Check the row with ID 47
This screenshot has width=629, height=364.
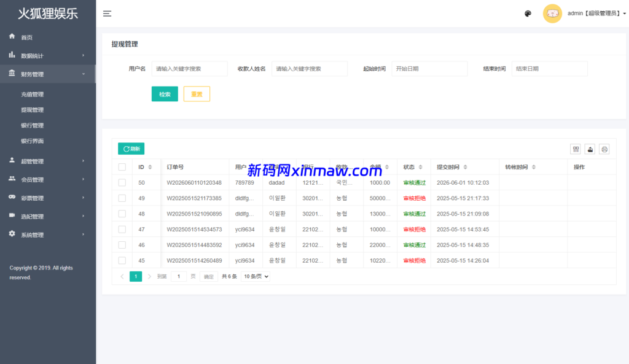122,230
